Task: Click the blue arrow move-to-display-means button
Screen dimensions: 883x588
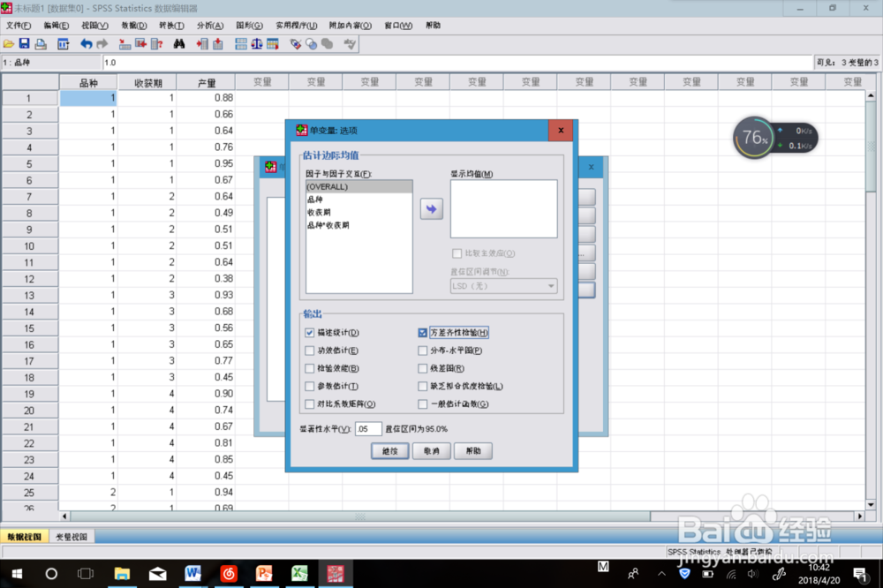Action: click(432, 209)
